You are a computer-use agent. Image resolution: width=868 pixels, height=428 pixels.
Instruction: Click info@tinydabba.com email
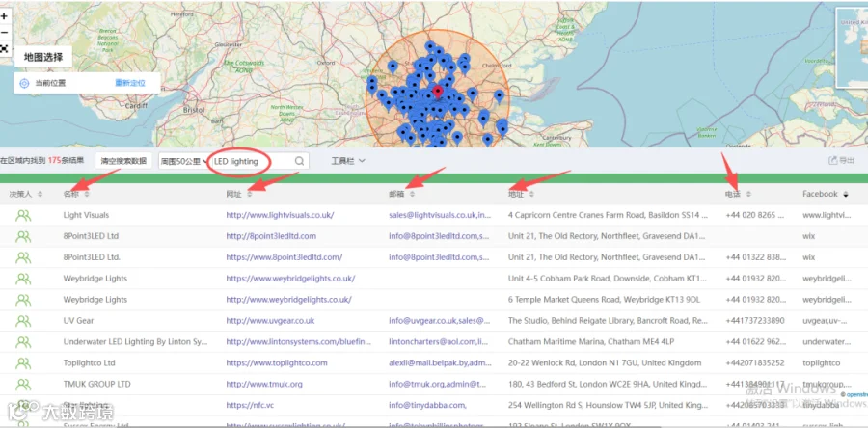click(x=427, y=405)
